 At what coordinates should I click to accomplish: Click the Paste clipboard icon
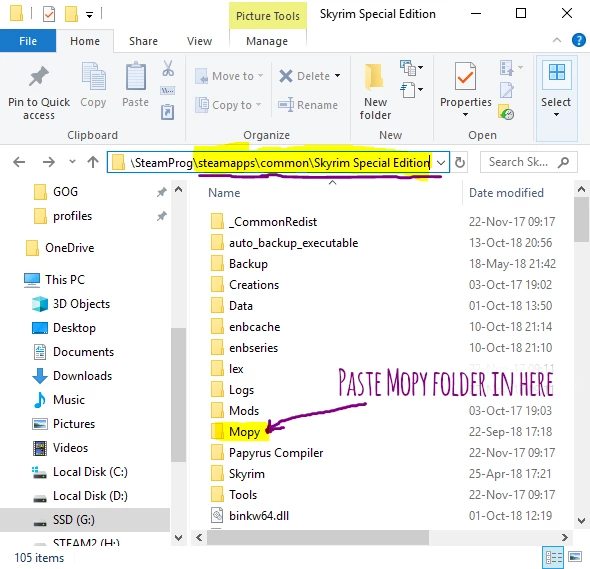tap(135, 76)
